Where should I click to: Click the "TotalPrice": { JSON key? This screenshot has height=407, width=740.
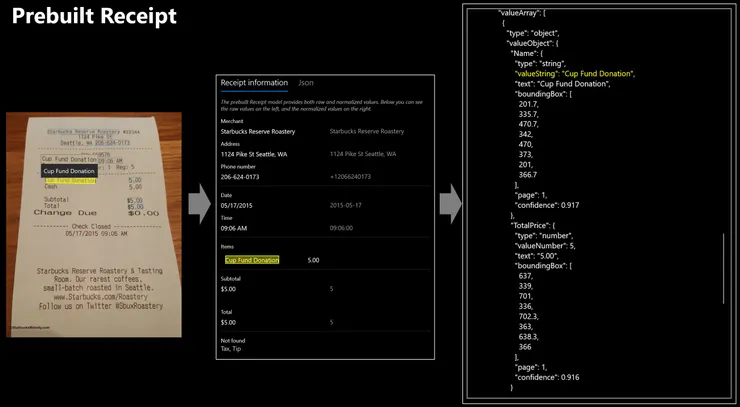coord(535,226)
